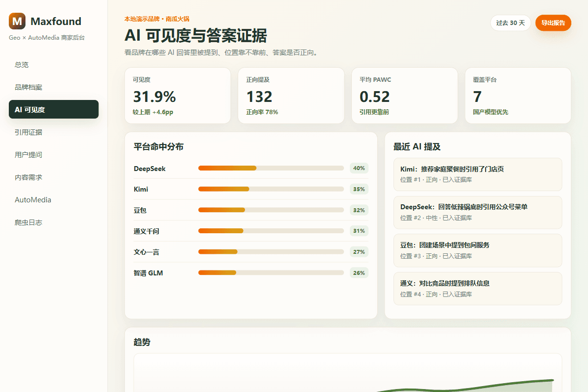This screenshot has height=392, width=588.
Task: Click the 27% badge for 文心一言
Action: (x=359, y=252)
